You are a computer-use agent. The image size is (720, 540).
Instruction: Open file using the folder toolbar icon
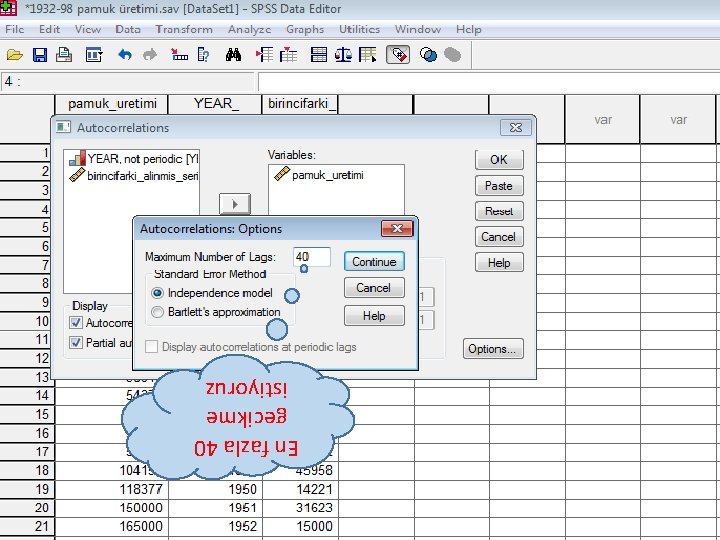coord(14,55)
